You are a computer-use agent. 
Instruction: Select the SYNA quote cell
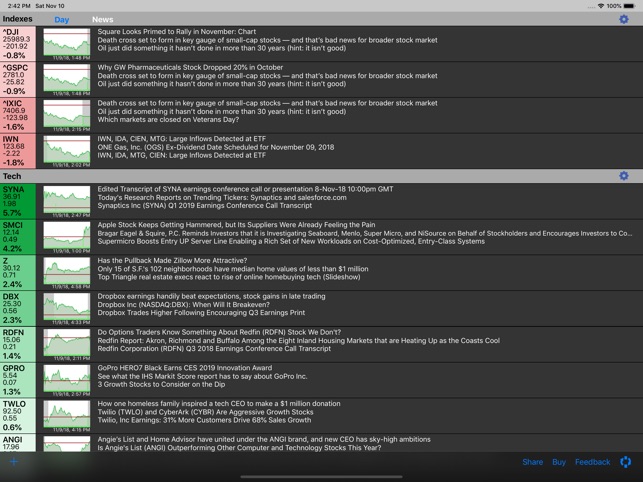[x=18, y=201]
